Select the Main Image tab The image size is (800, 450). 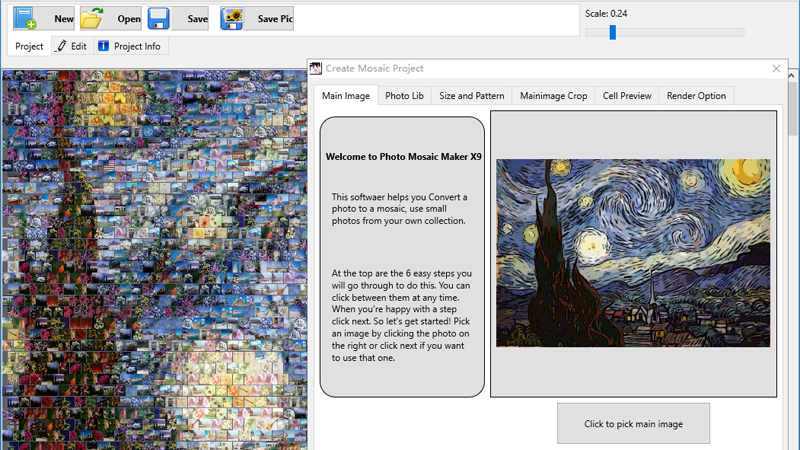click(346, 96)
